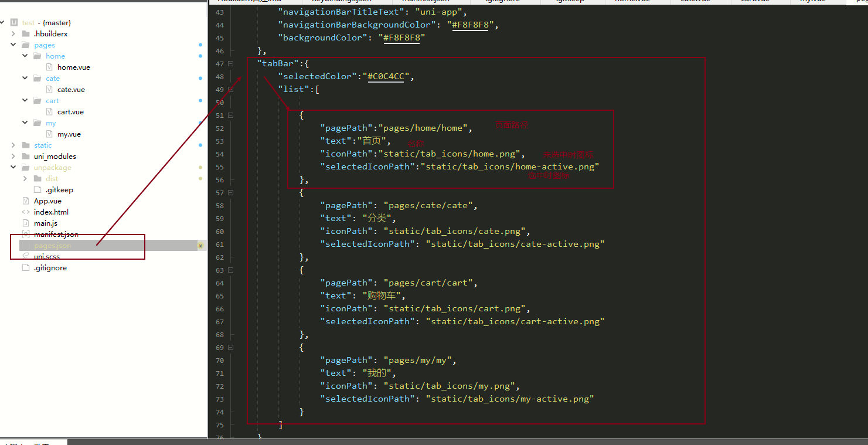Click the file icon beside .gitkeep

click(38, 190)
